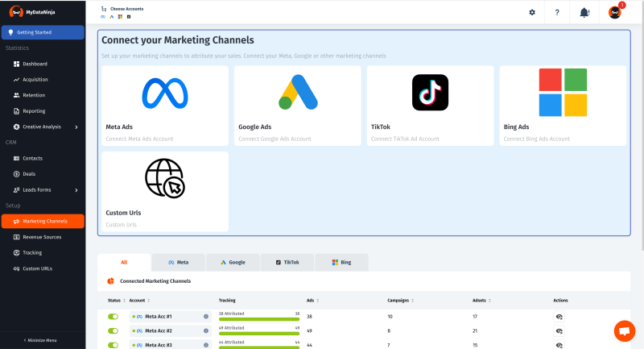Viewport: 644px width, 349px height.
Task: Expand the Leads Forms submenu arrow
Action: 76,190
